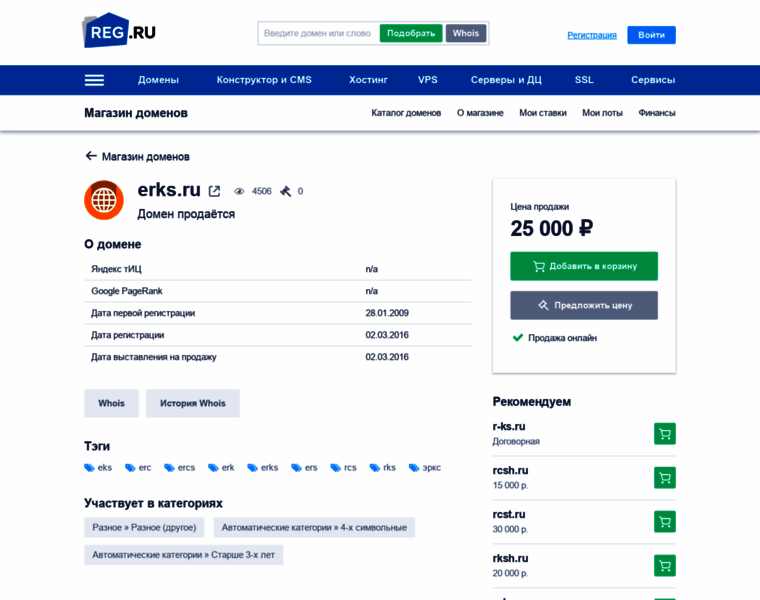This screenshot has width=760, height=600.
Task: Click the bids gavel icon
Action: 286,191
